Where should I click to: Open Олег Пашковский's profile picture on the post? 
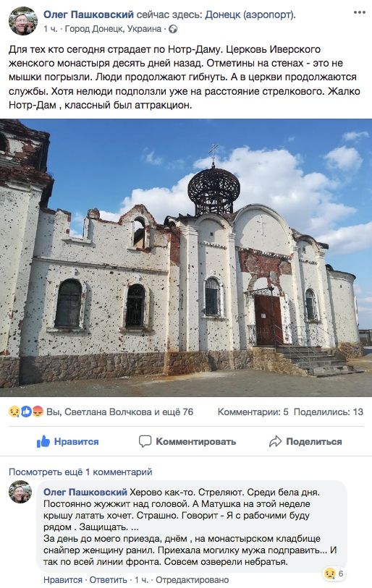click(x=23, y=21)
